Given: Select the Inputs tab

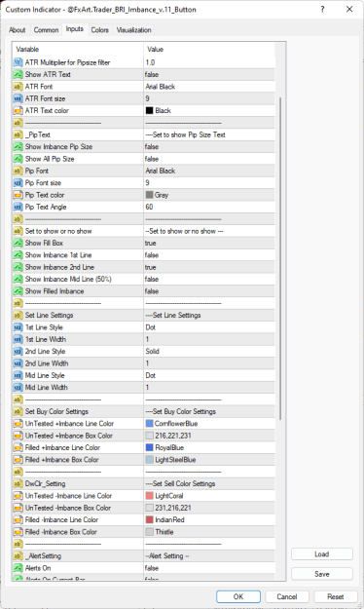Looking at the screenshot, I should [x=75, y=29].
